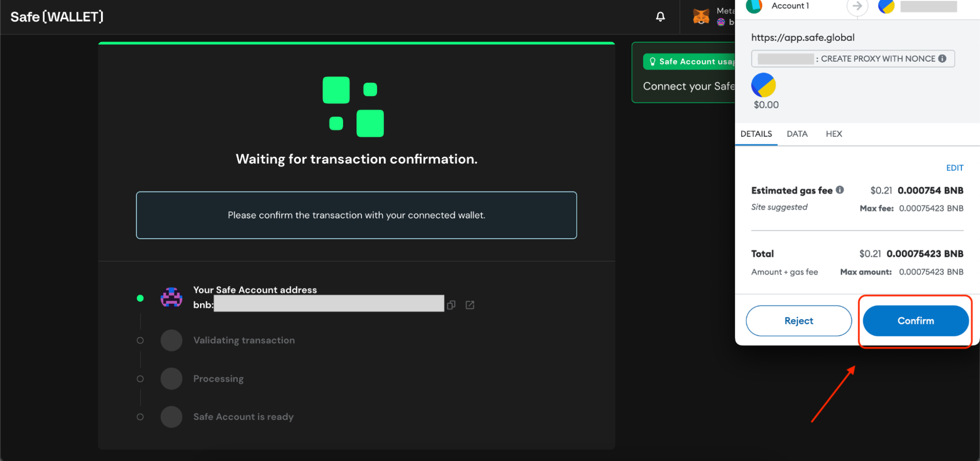This screenshot has height=461, width=980.
Task: Click the BNB token icon above $0.00
Action: coord(763,84)
